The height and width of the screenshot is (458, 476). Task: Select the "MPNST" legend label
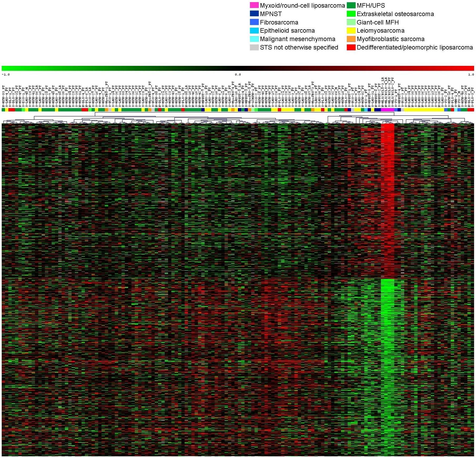pos(271,14)
